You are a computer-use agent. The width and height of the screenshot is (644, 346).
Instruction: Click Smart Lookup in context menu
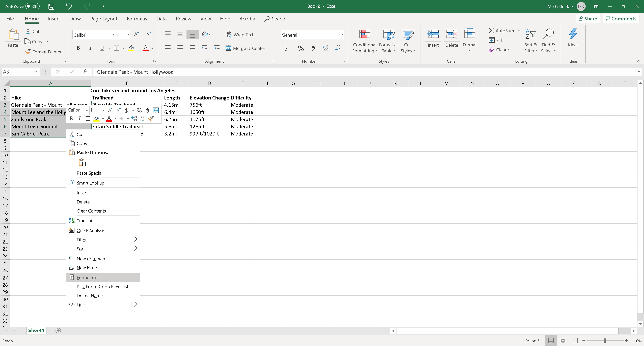pos(103,183)
